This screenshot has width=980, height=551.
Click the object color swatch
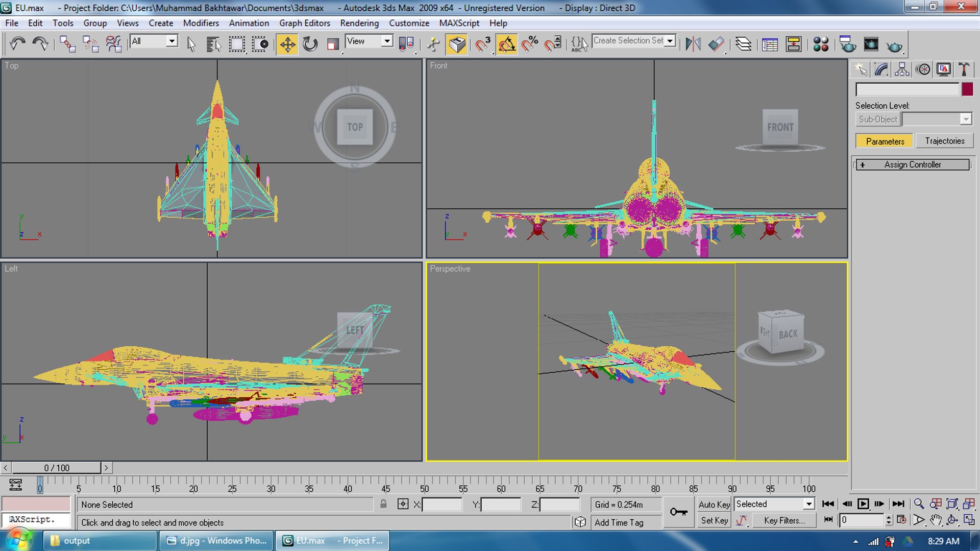(967, 89)
